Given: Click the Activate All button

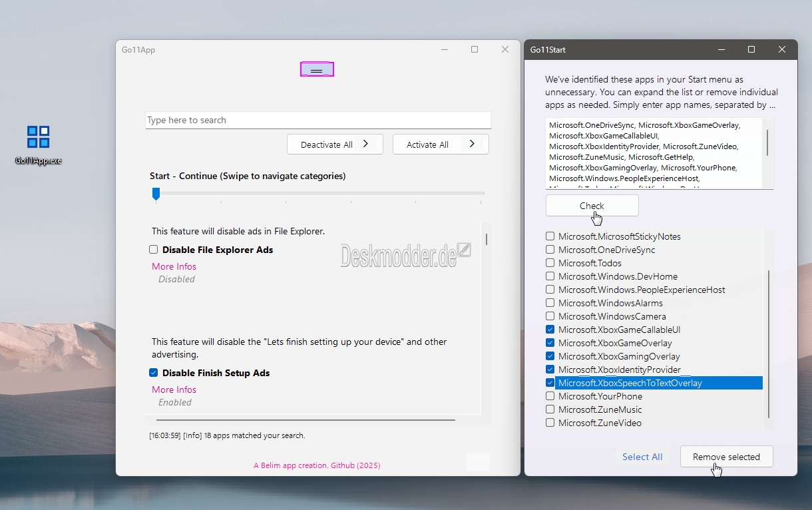Looking at the screenshot, I should click(441, 144).
